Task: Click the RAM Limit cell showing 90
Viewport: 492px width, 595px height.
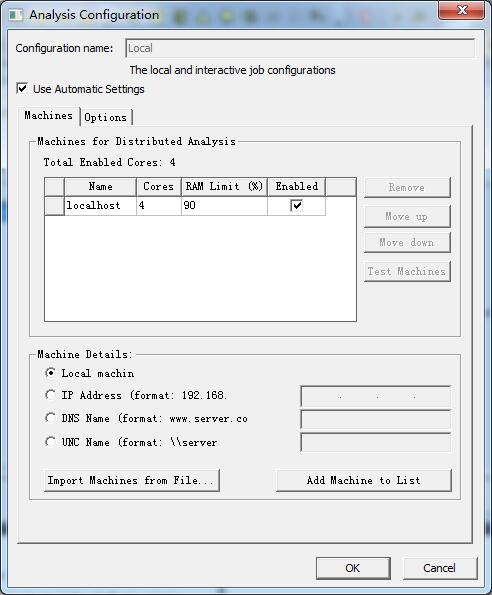Action: coord(224,206)
